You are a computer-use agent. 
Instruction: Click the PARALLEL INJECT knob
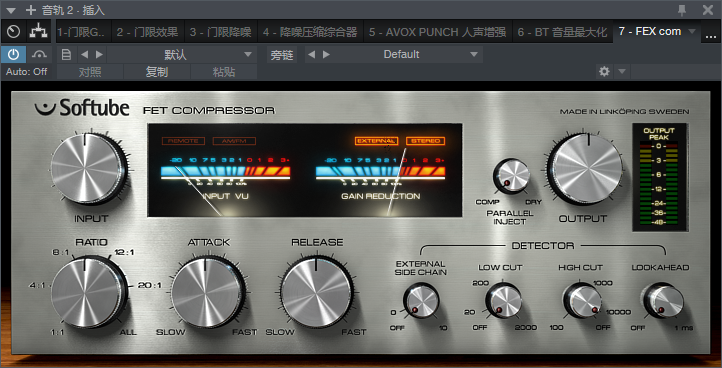point(511,177)
